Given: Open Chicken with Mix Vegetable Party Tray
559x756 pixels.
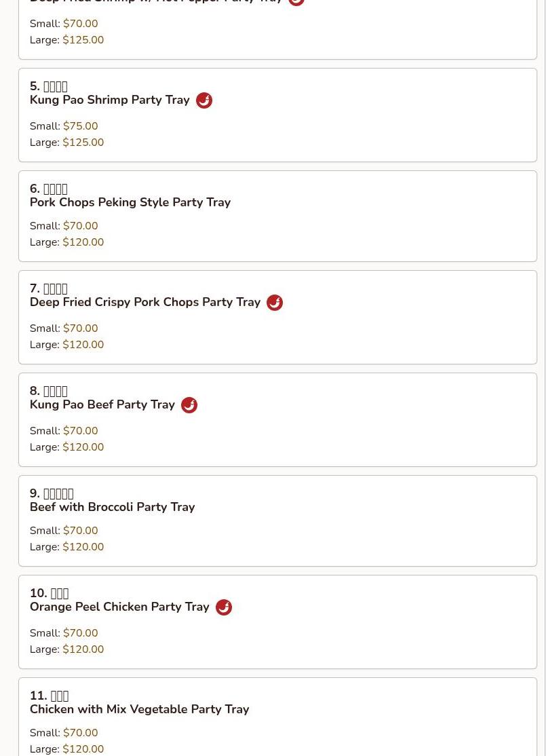Looking at the screenshot, I should 139,709.
